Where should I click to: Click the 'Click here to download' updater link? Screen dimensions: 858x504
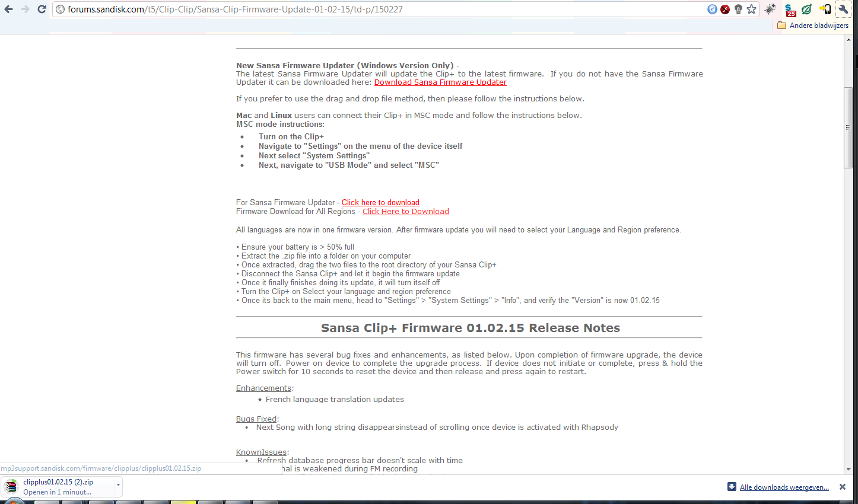coord(380,203)
